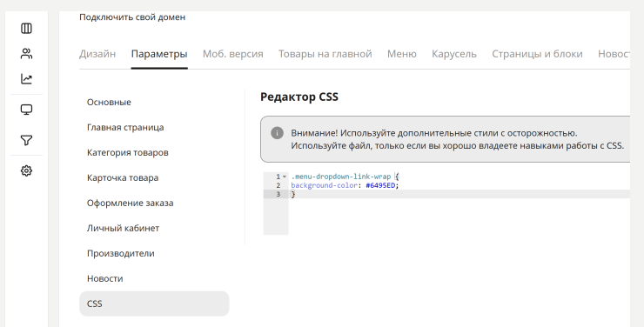Open the funnel filter sidebar icon

(x=26, y=140)
